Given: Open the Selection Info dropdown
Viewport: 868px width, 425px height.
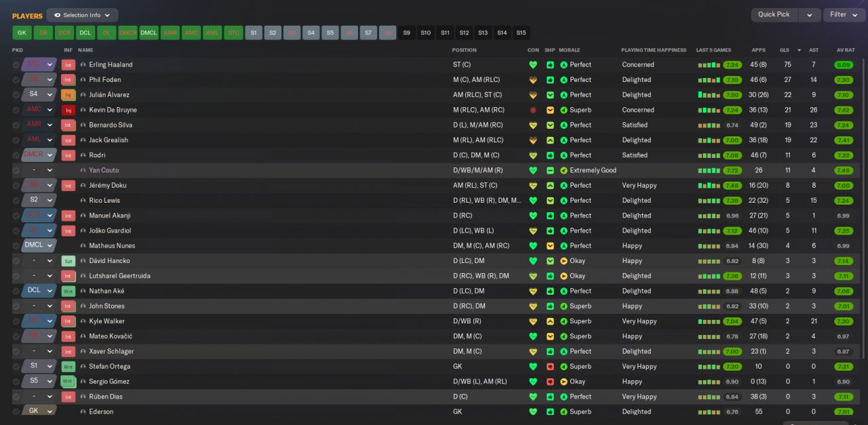Looking at the screenshot, I should pos(82,15).
